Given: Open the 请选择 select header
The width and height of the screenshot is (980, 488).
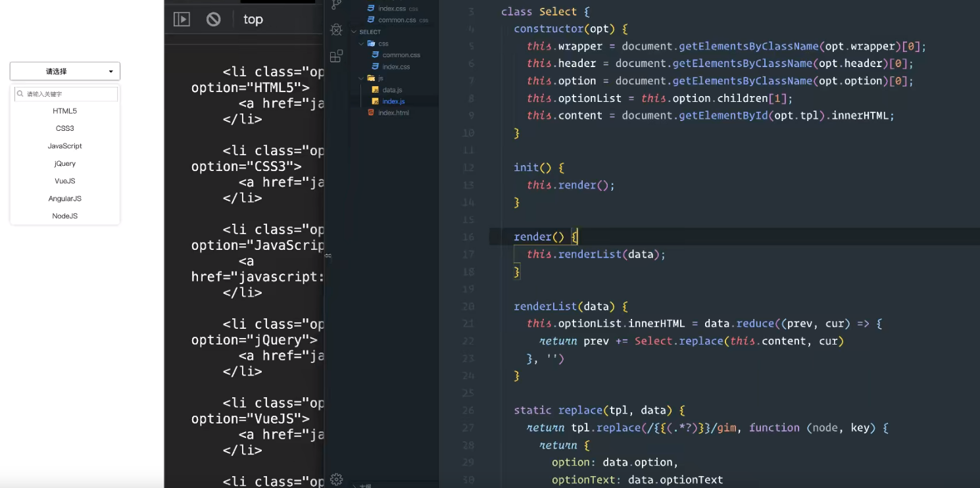Looking at the screenshot, I should click(65, 71).
